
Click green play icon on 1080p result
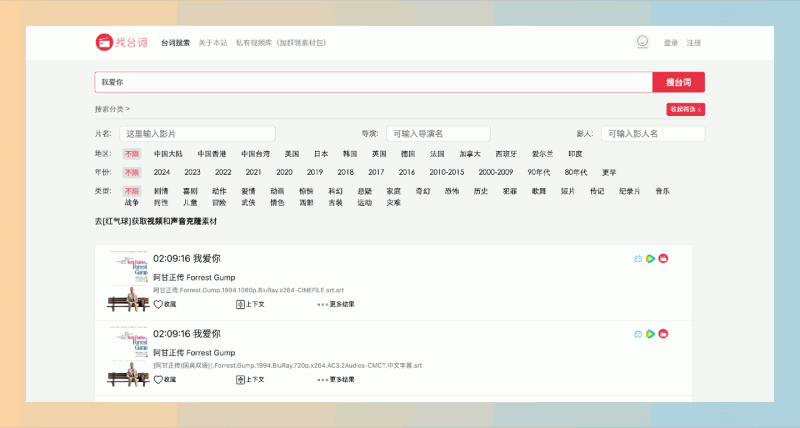coord(651,259)
